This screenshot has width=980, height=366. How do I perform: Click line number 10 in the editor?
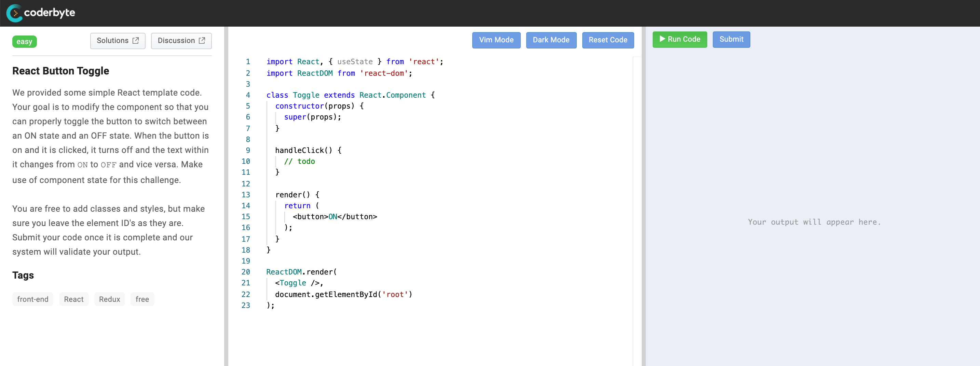[x=246, y=161]
